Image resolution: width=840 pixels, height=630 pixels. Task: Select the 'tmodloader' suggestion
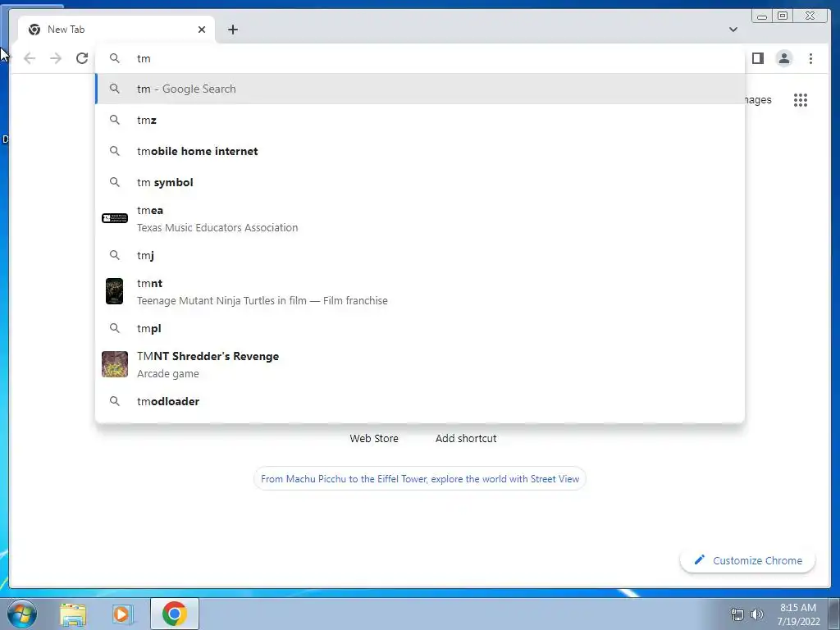pos(420,401)
